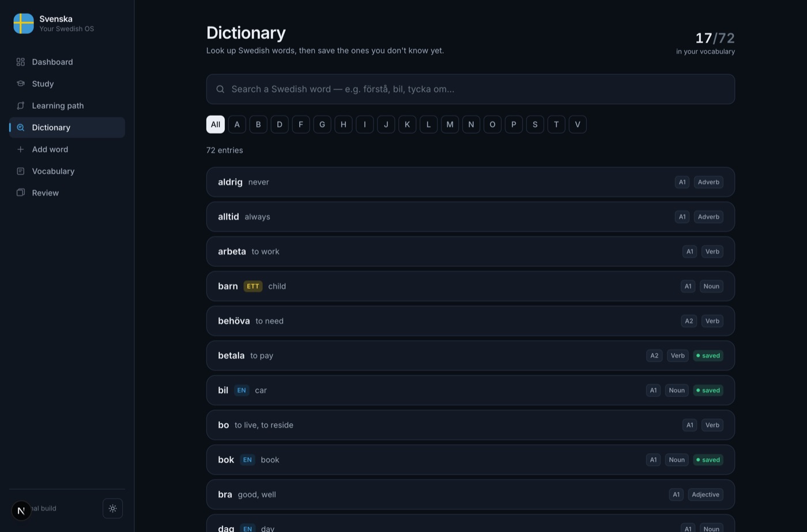
Task: Click the ETT gender tag on 'barn'
Action: [x=253, y=286]
